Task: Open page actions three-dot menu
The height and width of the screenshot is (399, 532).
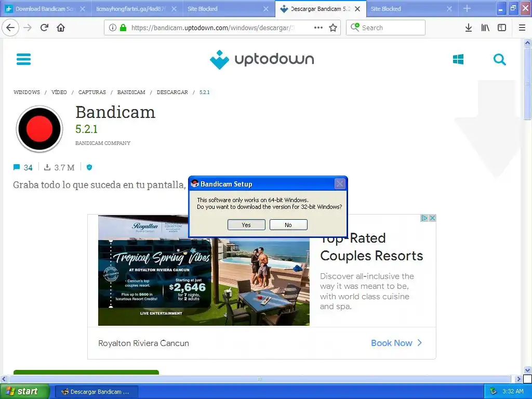Action: pyautogui.click(x=318, y=28)
